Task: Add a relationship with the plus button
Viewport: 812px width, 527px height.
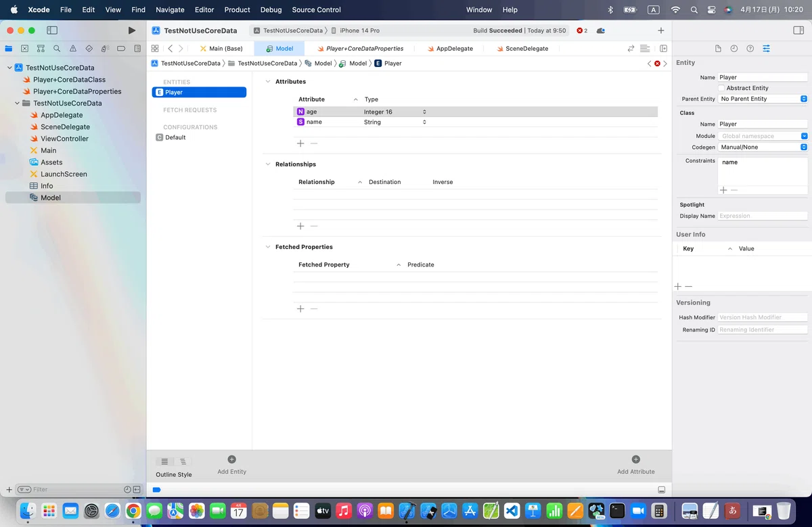Action: (x=300, y=226)
